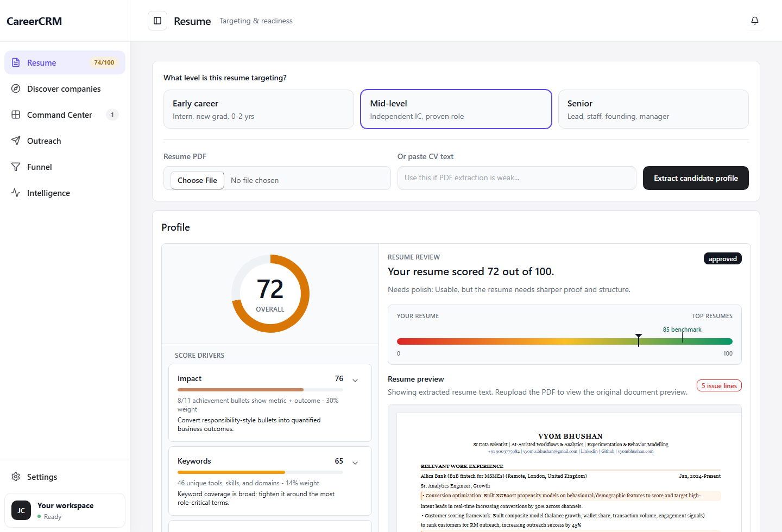Click the Discover companies compass icon
Image resolution: width=782 pixels, height=532 pixels.
[16, 88]
